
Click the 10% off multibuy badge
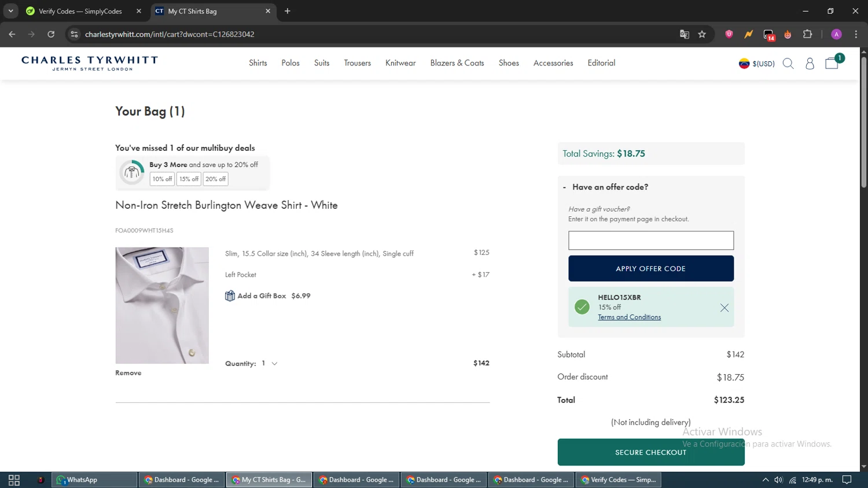(162, 179)
